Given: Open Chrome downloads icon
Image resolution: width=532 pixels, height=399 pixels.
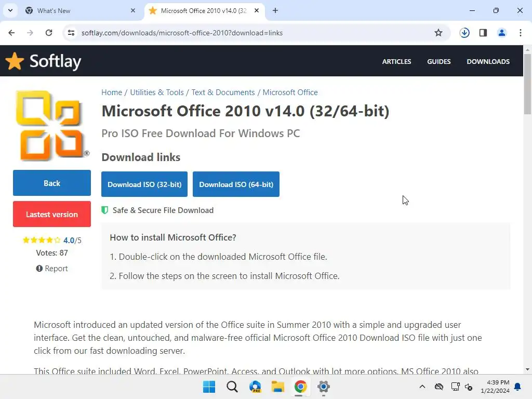Looking at the screenshot, I should click(464, 33).
